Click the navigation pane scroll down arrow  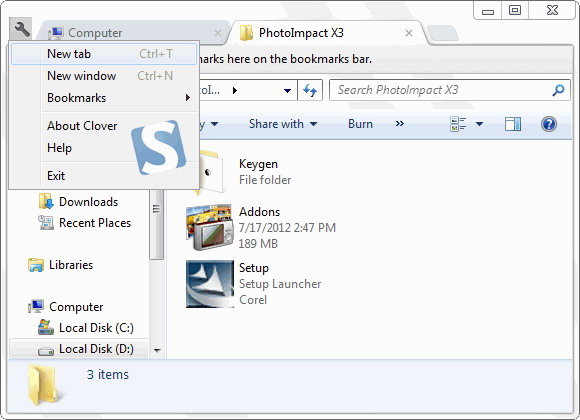[x=157, y=350]
